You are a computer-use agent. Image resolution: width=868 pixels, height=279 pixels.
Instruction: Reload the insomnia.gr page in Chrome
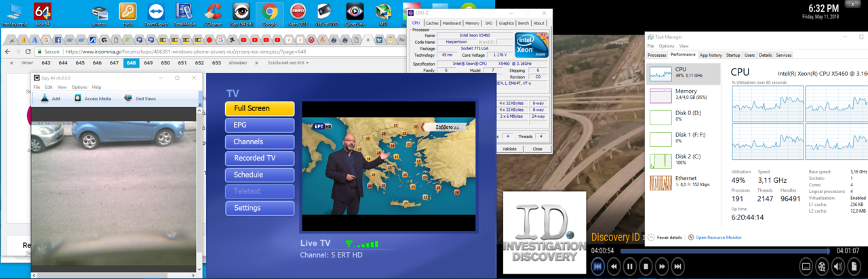coord(28,51)
